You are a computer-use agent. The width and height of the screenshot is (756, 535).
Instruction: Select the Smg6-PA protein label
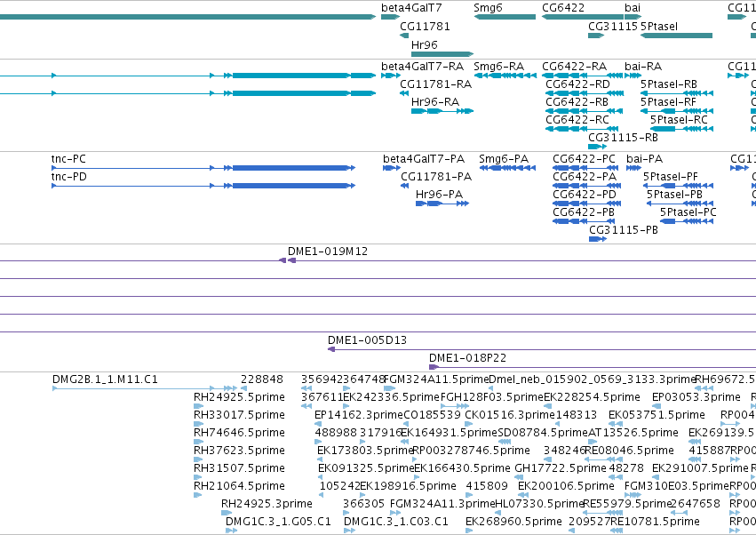coord(504,159)
